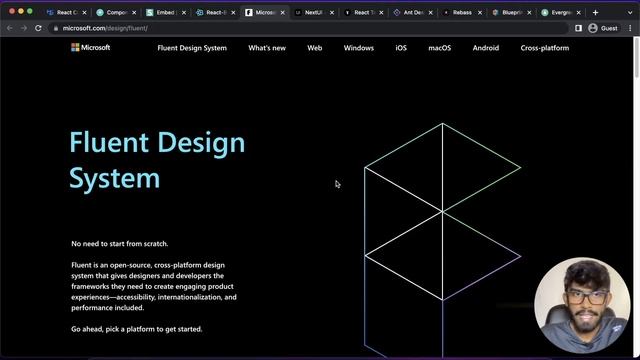The height and width of the screenshot is (360, 640).
Task: Open the What's new page
Action: 267,48
